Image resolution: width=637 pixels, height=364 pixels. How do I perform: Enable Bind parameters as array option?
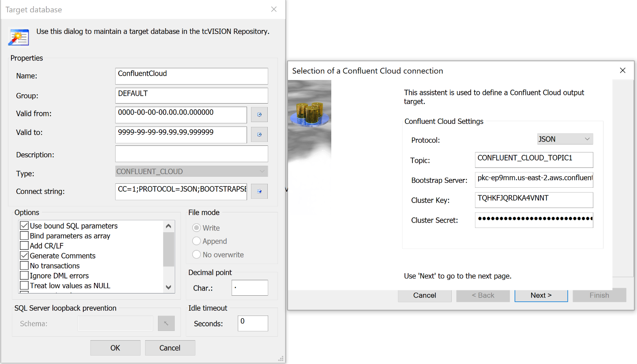(x=24, y=236)
